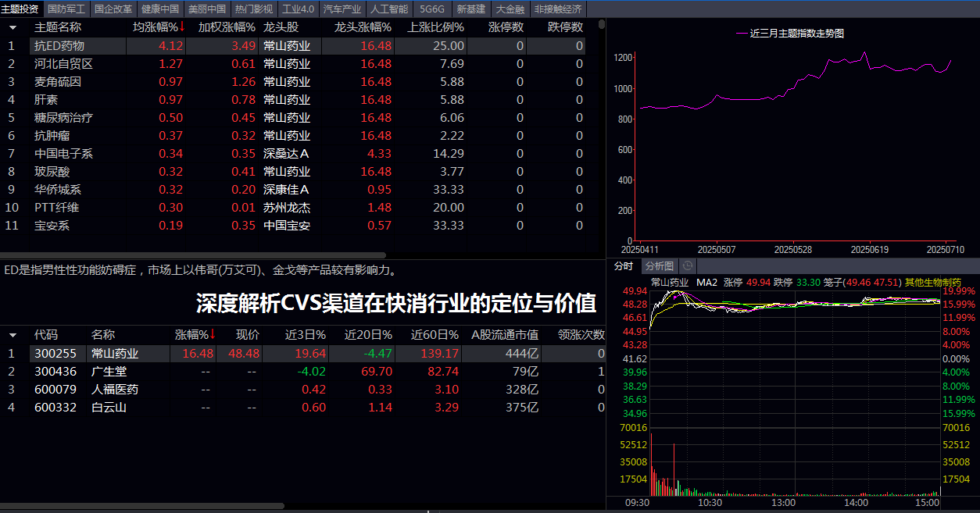The image size is (980, 513).
Task: Sort by the 跌停数 column header
Action: (x=565, y=27)
